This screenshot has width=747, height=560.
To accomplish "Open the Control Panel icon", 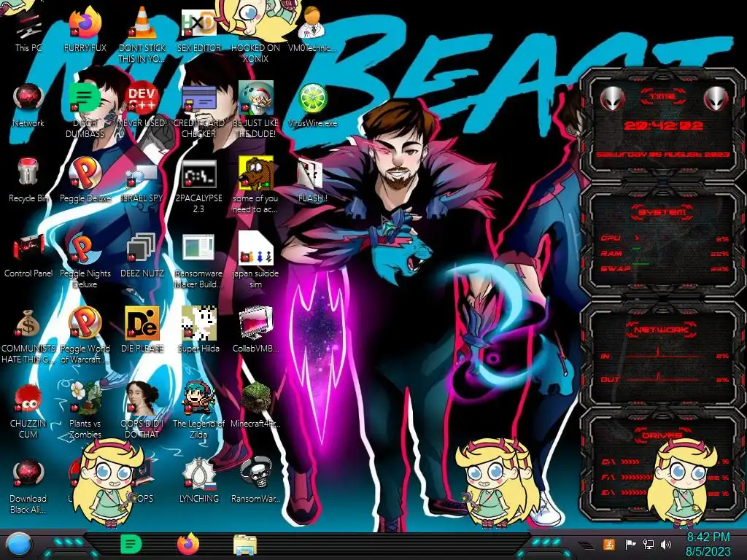I will (x=28, y=256).
